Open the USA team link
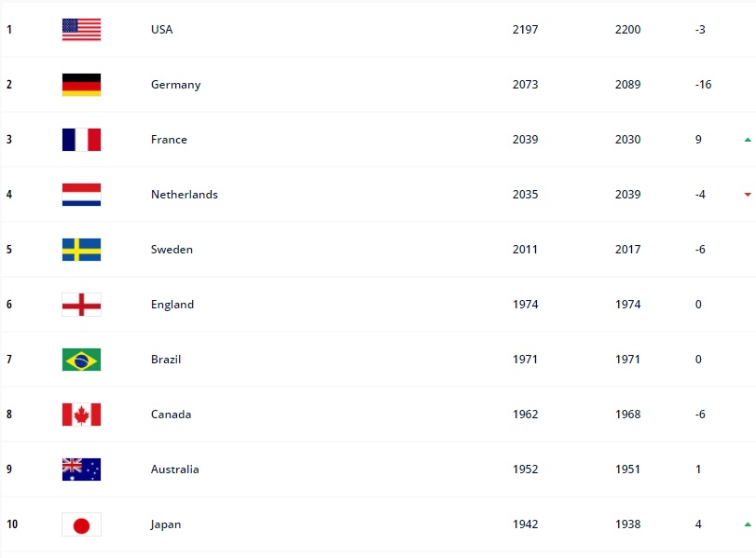The height and width of the screenshot is (558, 756). (161, 30)
